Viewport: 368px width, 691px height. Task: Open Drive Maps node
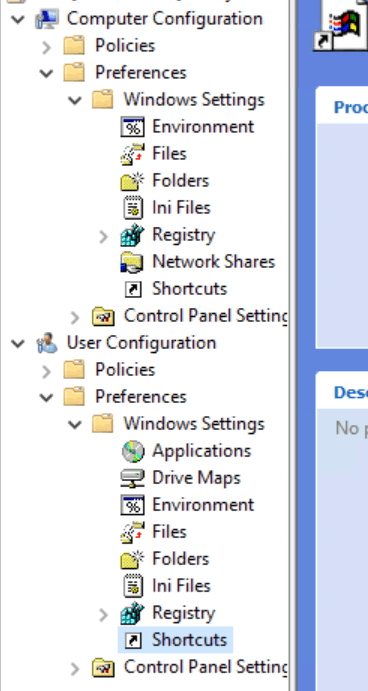click(x=196, y=478)
